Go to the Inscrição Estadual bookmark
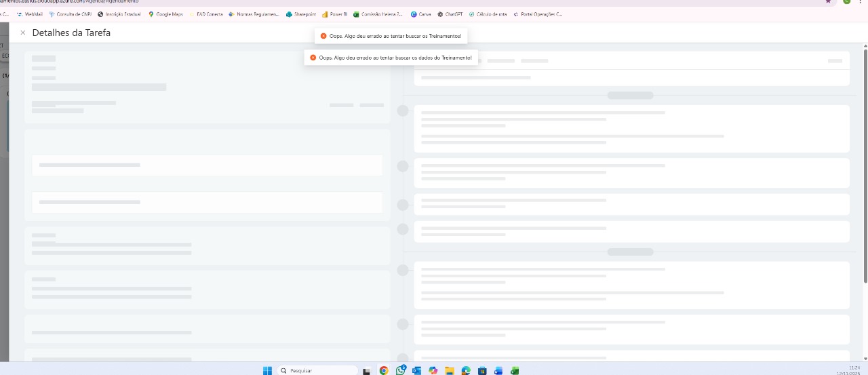Viewport: 868px width, 375px height. click(119, 14)
